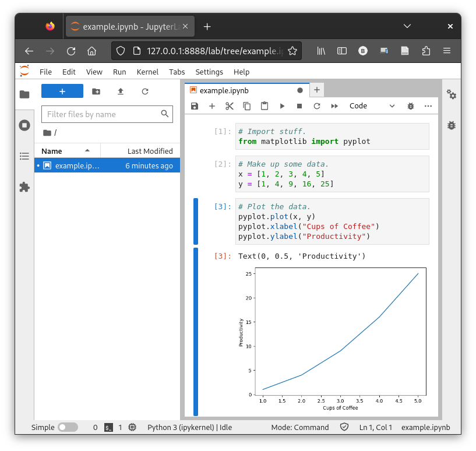Run the selected notebook cell
The height and width of the screenshot is (451, 476).
(281, 105)
